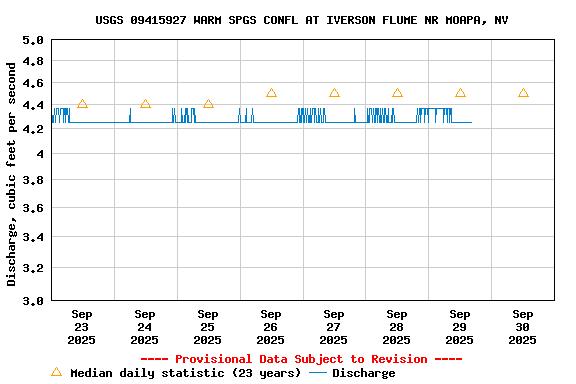Click the median triangle marker above Sep 28

pos(397,93)
